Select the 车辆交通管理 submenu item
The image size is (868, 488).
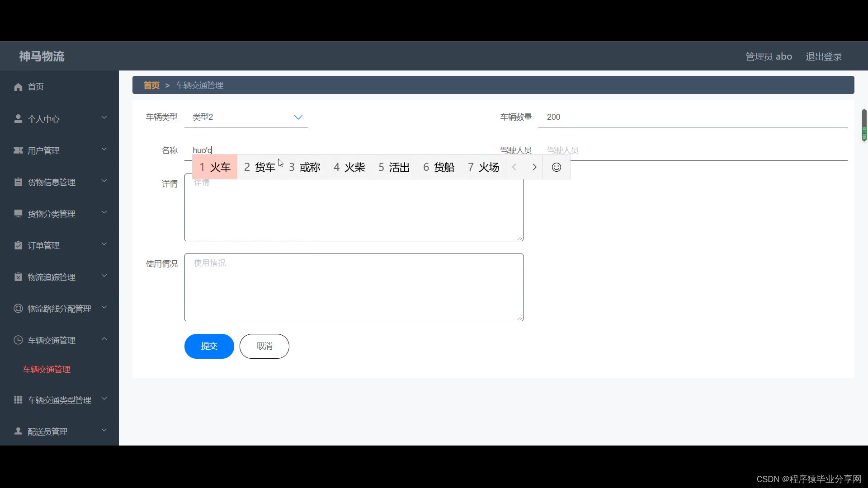47,370
